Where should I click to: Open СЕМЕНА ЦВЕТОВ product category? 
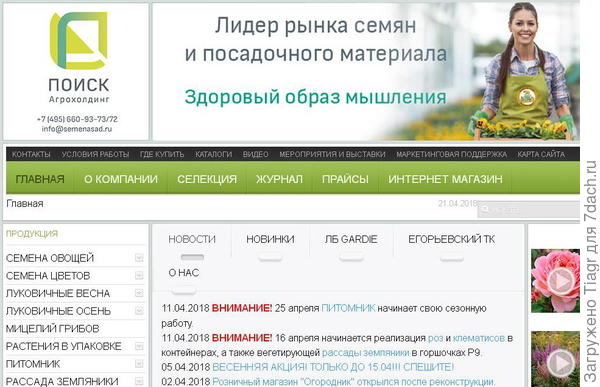[48, 276]
